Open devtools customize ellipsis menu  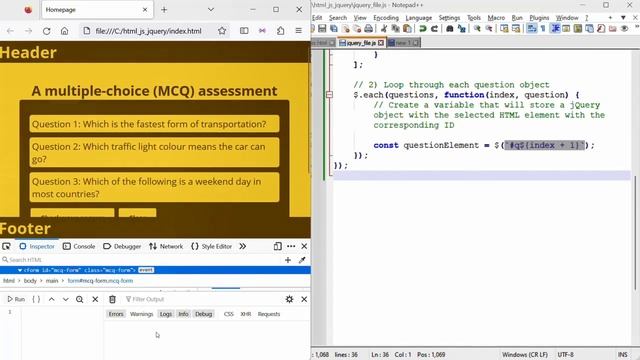click(x=291, y=246)
